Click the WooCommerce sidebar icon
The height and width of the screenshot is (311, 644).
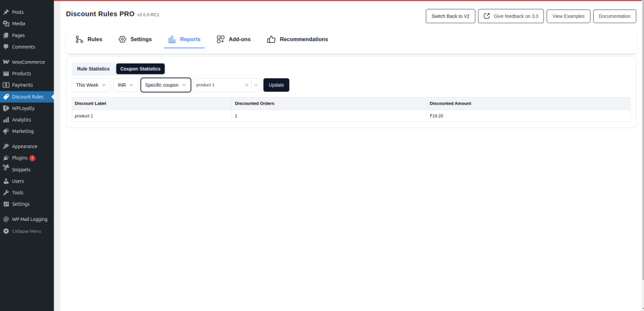[x=6, y=62]
